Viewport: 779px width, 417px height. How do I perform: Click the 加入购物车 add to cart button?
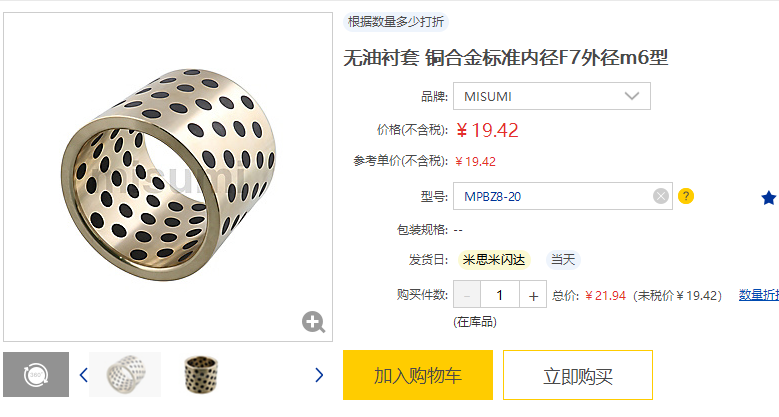(418, 375)
